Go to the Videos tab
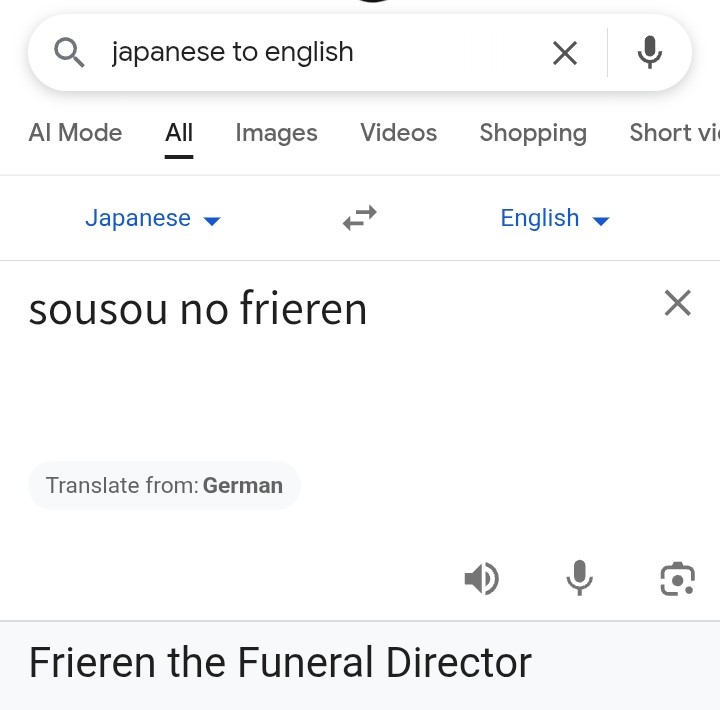Viewport: 720px width, 710px height. click(398, 133)
